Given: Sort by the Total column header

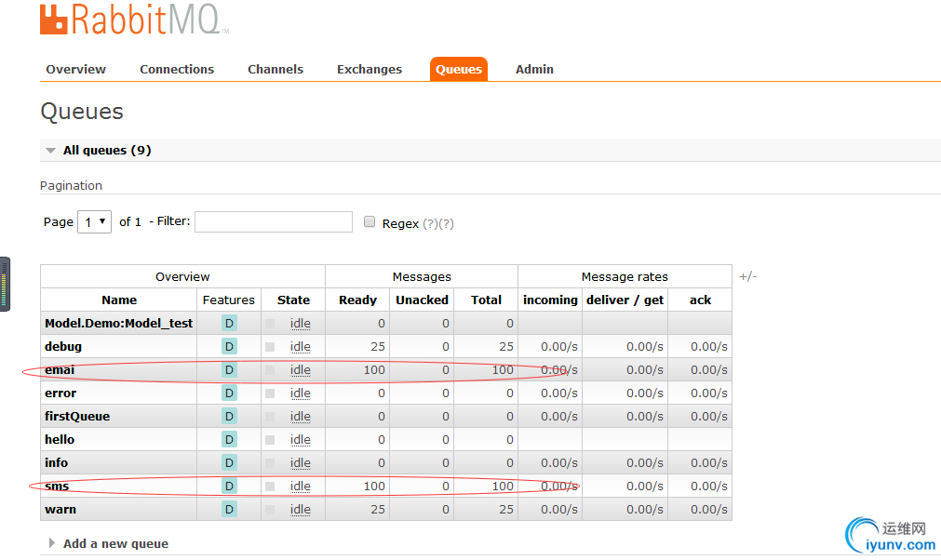Looking at the screenshot, I should (x=486, y=300).
